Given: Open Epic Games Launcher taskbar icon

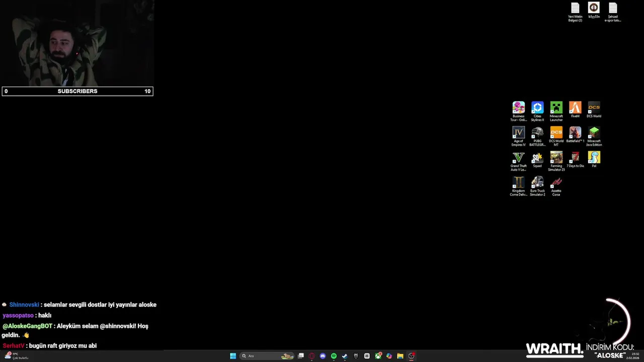Looking at the screenshot, I should point(356,356).
